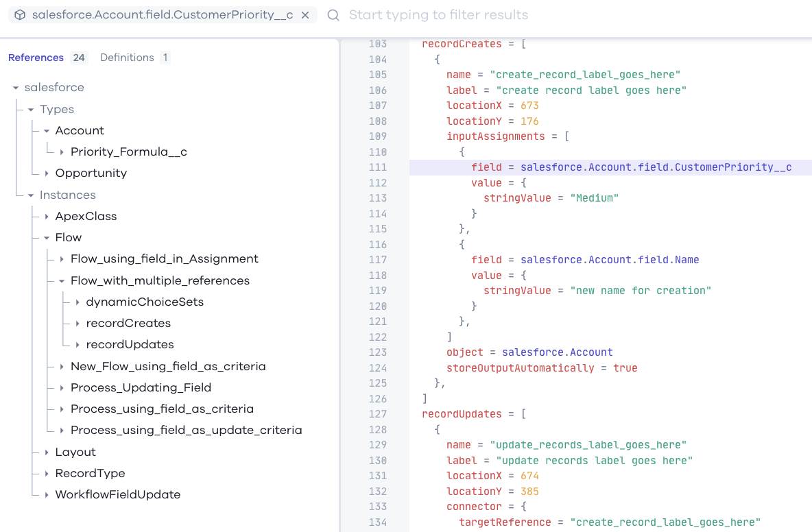Viewport: 812px width, 532px height.
Task: Open salesforce.Account.field.Name reference in code
Action: click(x=610, y=260)
